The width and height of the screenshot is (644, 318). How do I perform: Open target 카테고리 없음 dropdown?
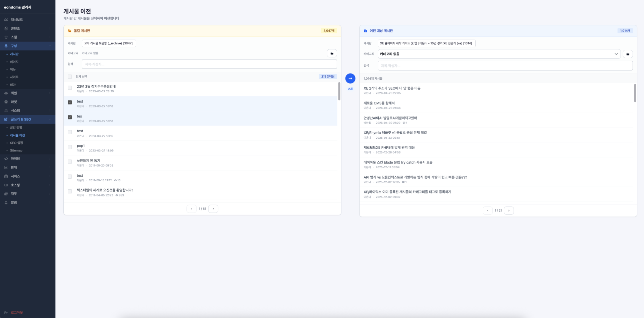pyautogui.click(x=499, y=54)
